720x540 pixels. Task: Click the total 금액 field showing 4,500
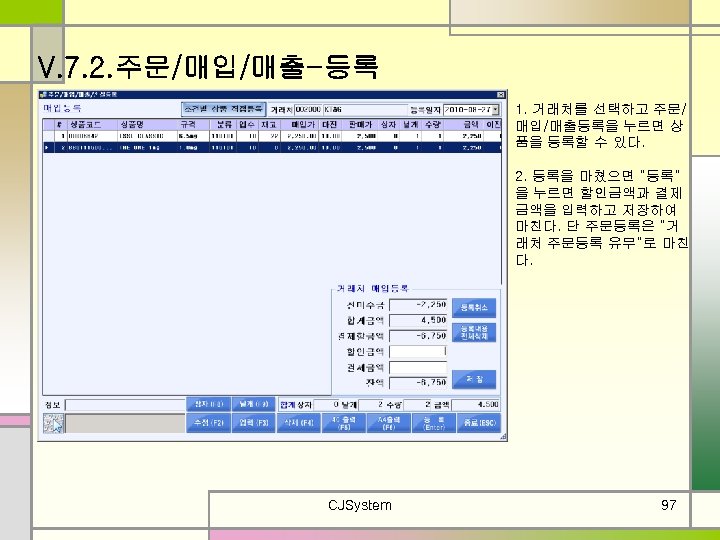point(476,405)
